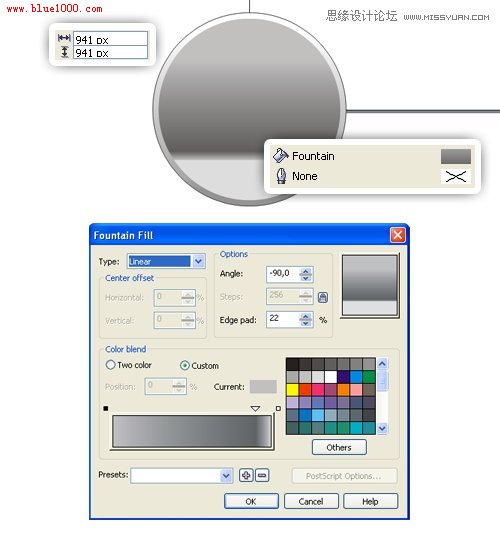Decrease the Edge pad value
Image resolution: width=500 pixels, height=541 pixels.
point(305,323)
